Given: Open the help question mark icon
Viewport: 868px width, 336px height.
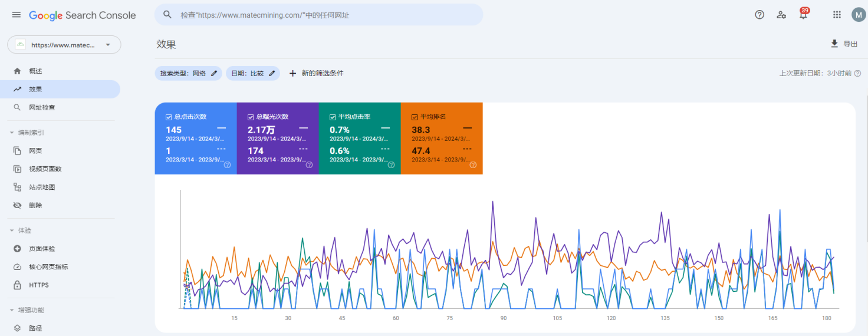Looking at the screenshot, I should tap(759, 15).
